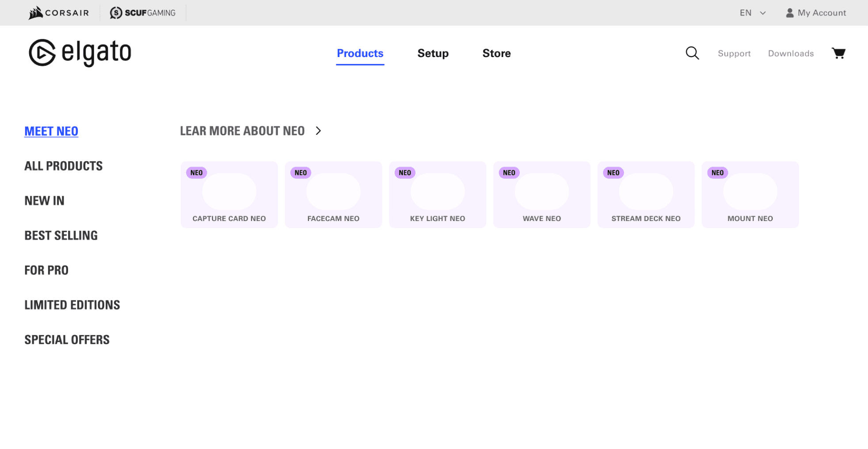Click the Corsair logo
Screen dimensions: 868x449
pos(59,13)
